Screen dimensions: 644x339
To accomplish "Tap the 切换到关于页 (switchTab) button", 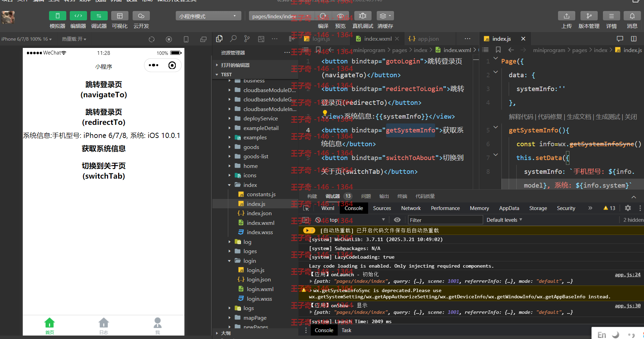I will tap(104, 171).
